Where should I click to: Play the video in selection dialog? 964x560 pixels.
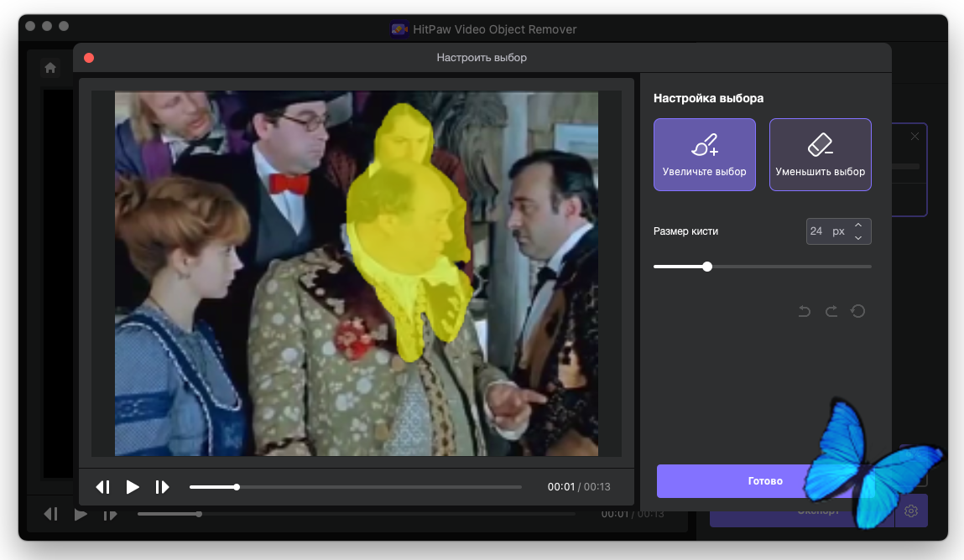pos(133,487)
